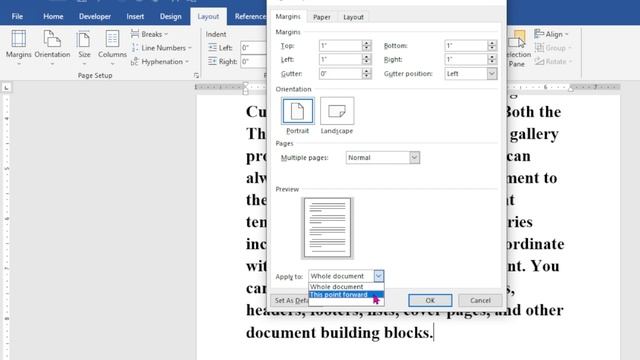This screenshot has height=360, width=640.
Task: Open the Multiple pages dropdown
Action: (x=382, y=158)
